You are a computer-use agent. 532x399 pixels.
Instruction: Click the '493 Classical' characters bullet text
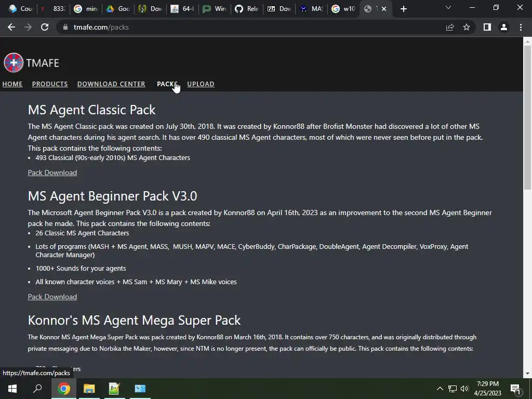coord(113,157)
